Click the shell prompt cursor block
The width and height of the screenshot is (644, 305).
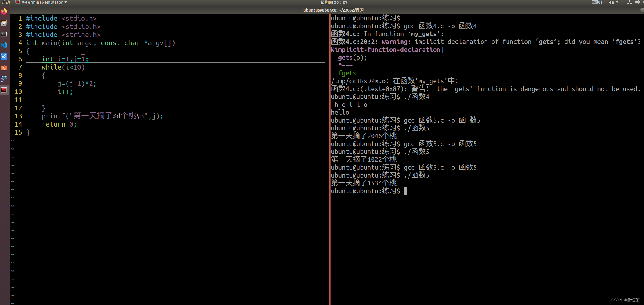pyautogui.click(x=405, y=191)
